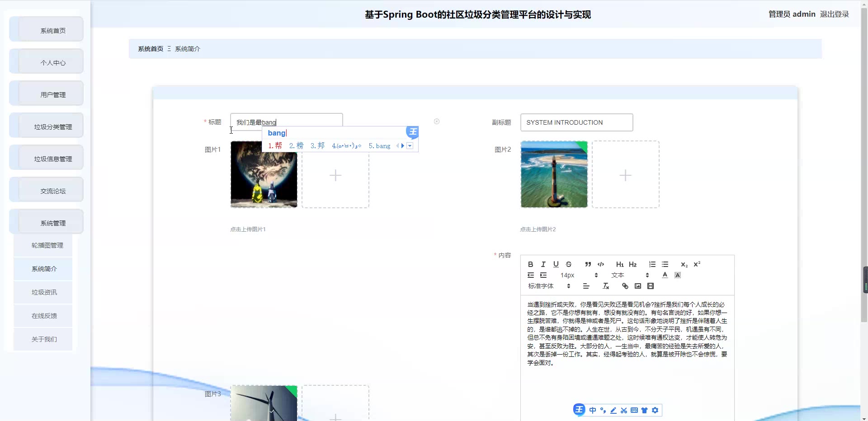Screen dimensions: 868x421
Task: Expand IME candidate list dropdown arrow
Action: click(x=410, y=146)
